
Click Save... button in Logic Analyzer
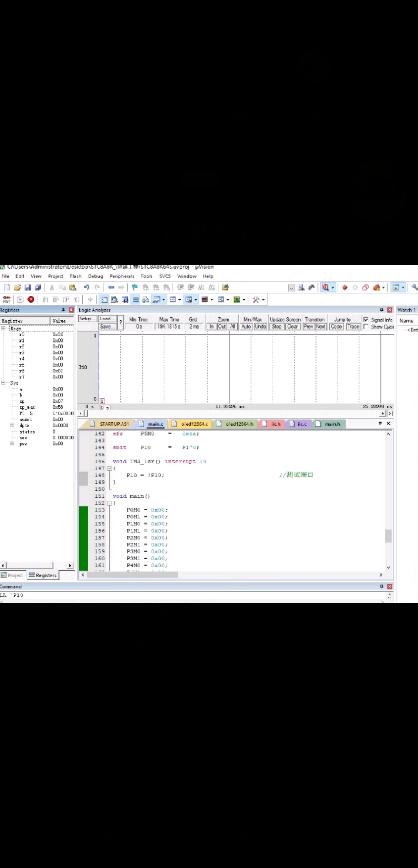tap(107, 327)
